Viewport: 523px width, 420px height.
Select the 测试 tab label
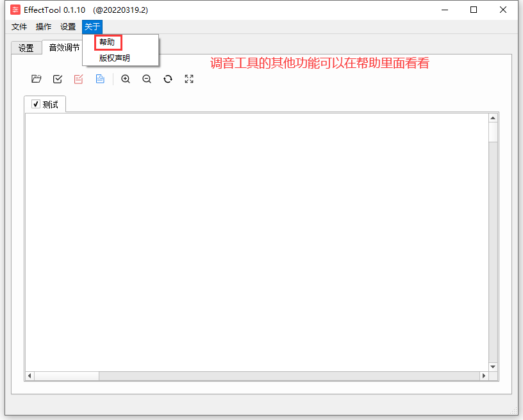51,105
